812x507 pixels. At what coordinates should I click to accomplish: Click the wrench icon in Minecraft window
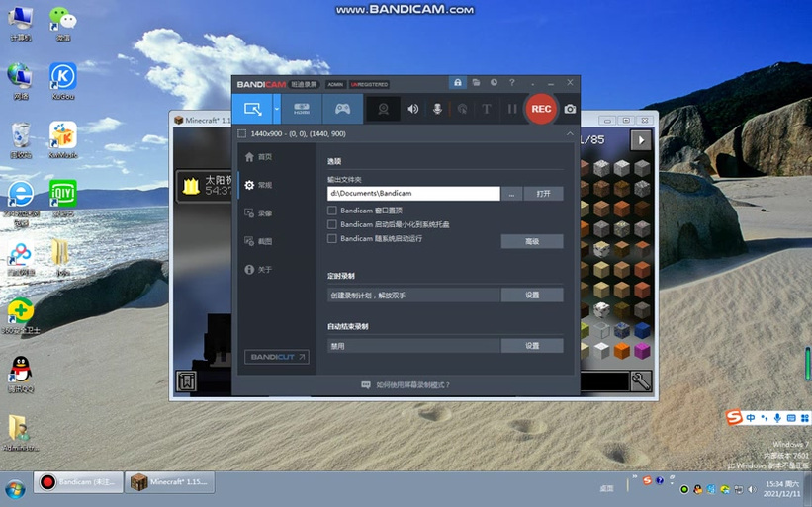(641, 381)
